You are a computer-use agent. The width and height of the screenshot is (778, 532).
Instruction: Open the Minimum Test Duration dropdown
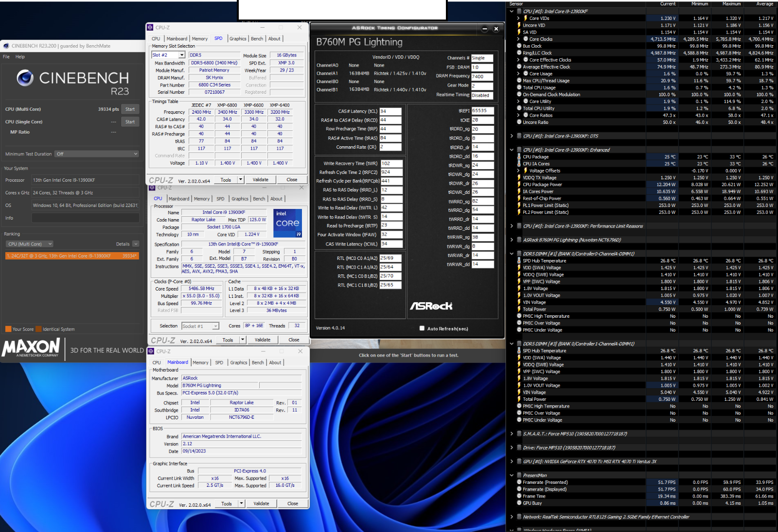(97, 154)
